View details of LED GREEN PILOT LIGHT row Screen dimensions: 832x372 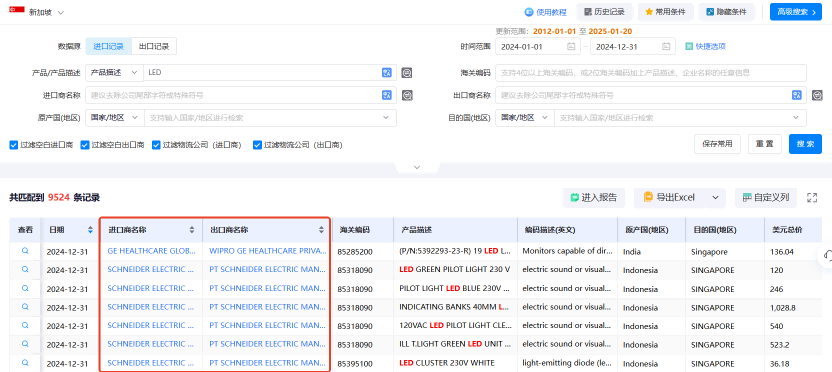pyautogui.click(x=25, y=270)
